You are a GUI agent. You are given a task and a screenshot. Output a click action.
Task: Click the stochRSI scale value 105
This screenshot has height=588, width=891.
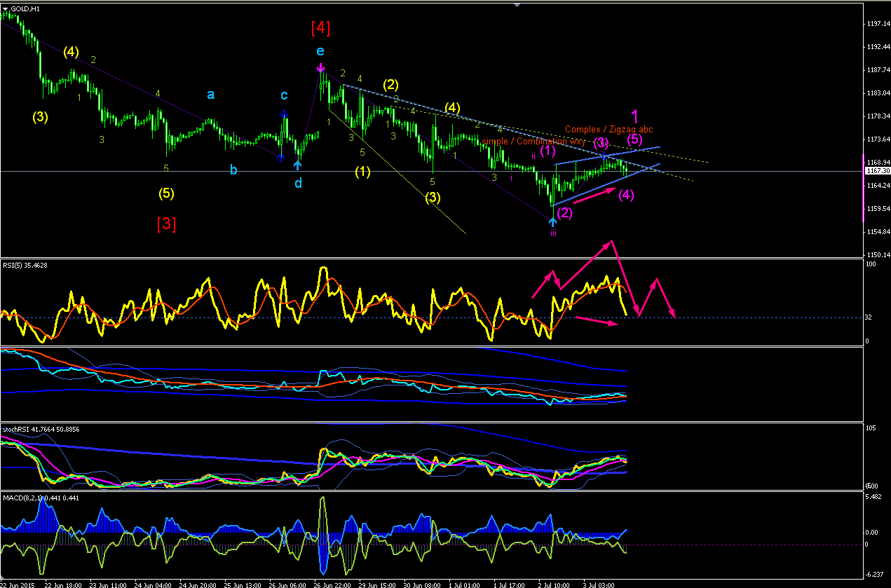coord(872,429)
